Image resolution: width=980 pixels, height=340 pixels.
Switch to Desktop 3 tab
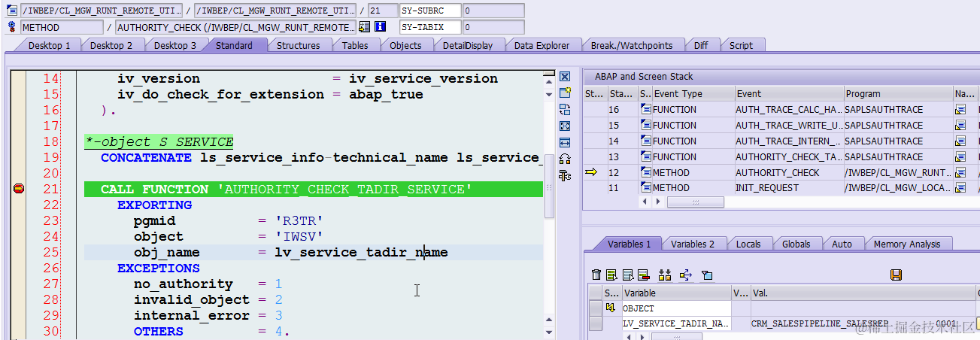pos(175,45)
